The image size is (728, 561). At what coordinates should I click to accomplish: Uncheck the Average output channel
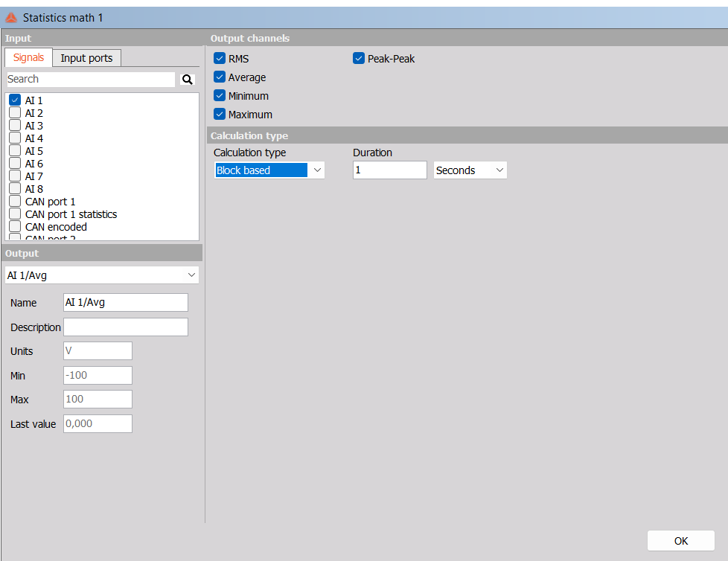tap(220, 77)
